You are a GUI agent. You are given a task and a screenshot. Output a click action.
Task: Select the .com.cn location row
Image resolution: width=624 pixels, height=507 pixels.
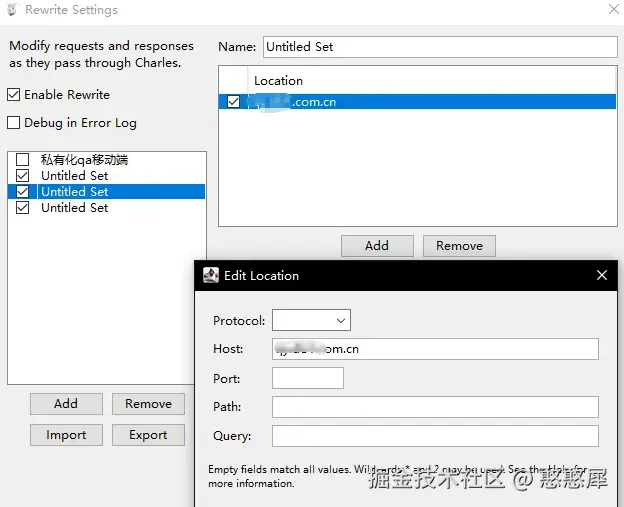pyautogui.click(x=417, y=102)
